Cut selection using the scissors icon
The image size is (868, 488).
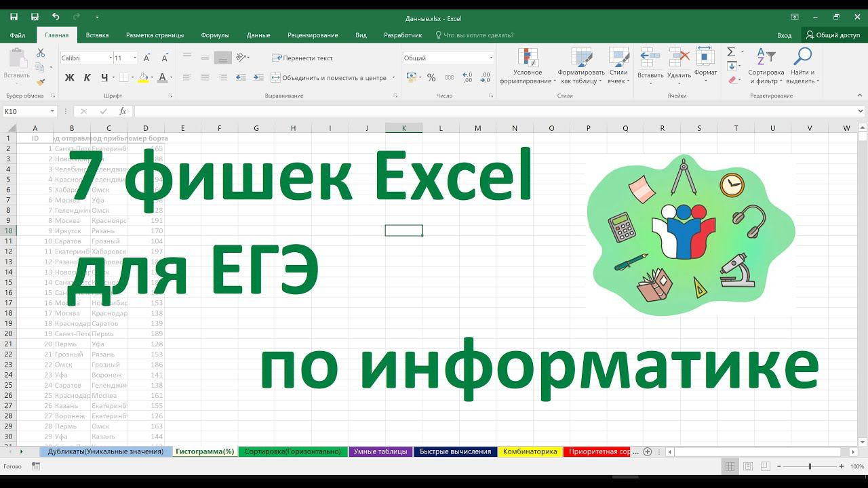pyautogui.click(x=41, y=53)
